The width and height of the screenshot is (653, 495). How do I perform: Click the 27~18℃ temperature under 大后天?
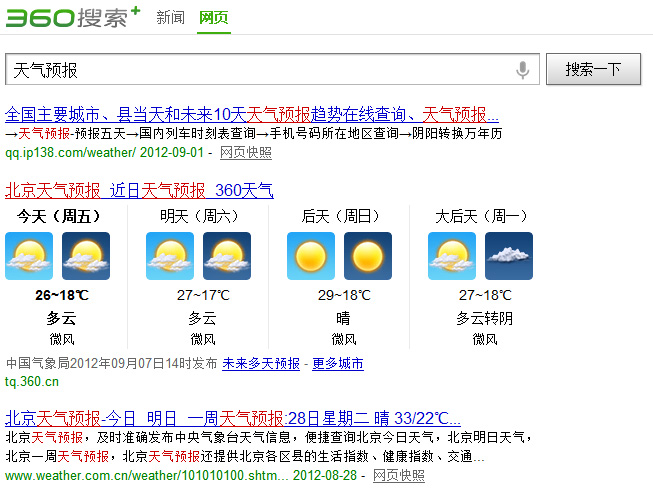pyautogui.click(x=485, y=295)
